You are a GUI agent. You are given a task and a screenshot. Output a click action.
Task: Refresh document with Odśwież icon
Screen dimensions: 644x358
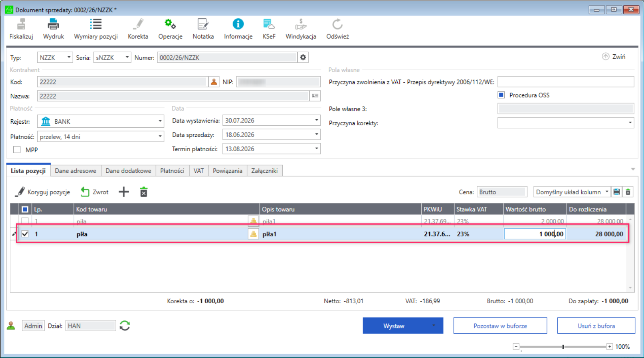coord(337,24)
